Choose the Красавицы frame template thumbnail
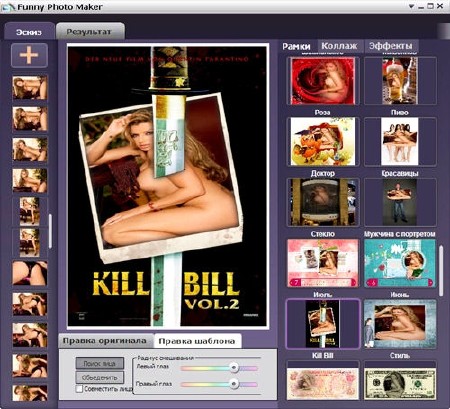 click(400, 141)
